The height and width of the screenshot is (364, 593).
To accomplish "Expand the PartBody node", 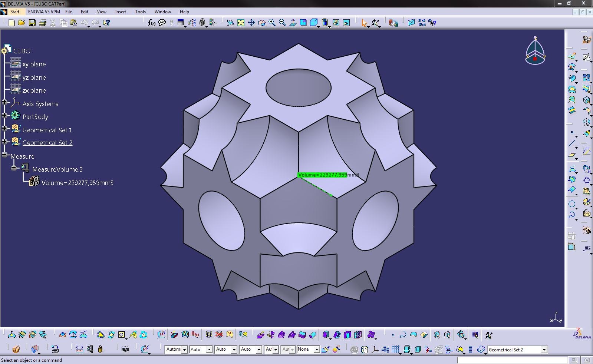I will click(4, 115).
